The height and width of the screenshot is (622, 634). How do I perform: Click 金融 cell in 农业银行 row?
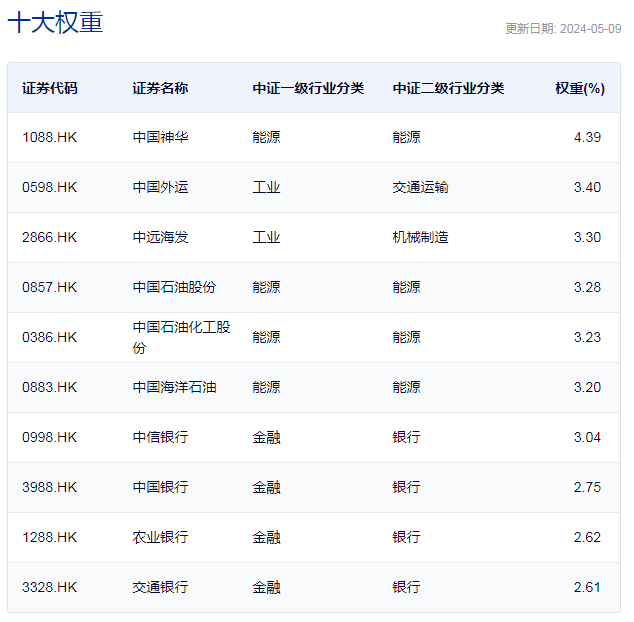266,537
